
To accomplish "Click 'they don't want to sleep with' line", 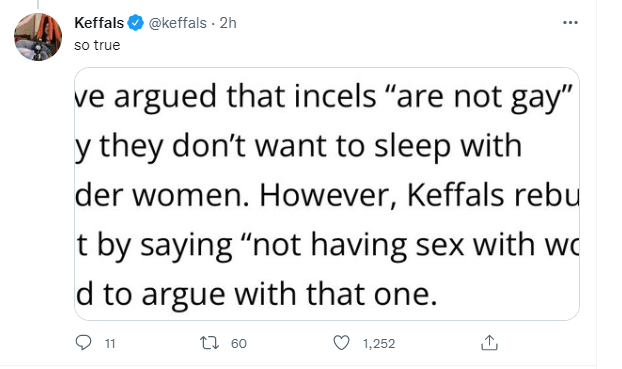I will [x=298, y=146].
